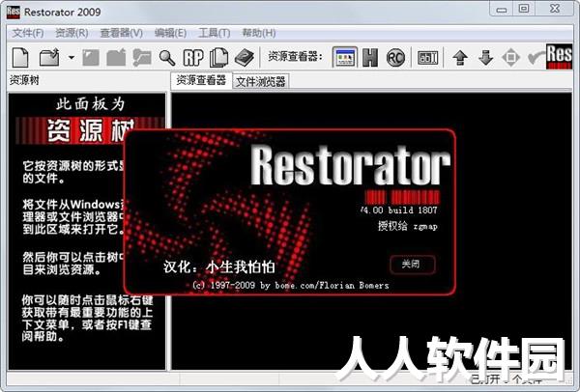The image size is (580, 392).
Task: Click the move up arrow icon
Action: (x=460, y=58)
